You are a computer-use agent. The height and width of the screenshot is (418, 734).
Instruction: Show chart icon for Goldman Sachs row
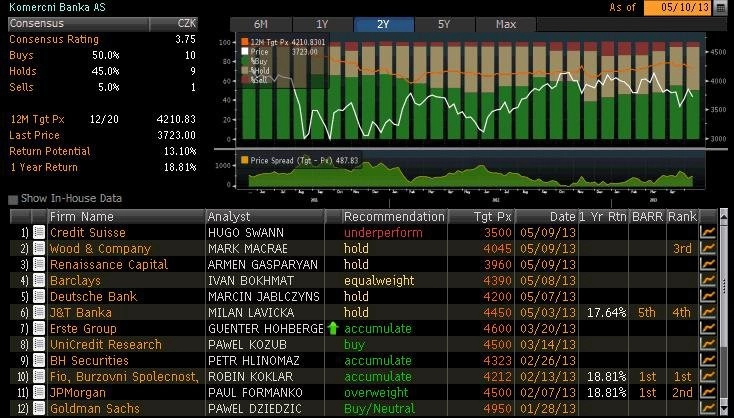click(708, 408)
